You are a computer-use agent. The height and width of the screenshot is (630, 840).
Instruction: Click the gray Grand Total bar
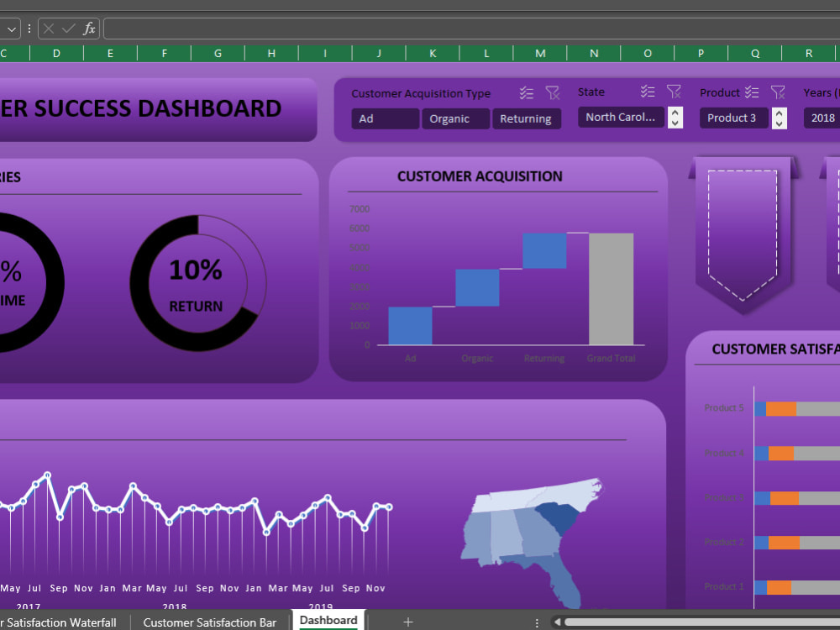point(612,289)
